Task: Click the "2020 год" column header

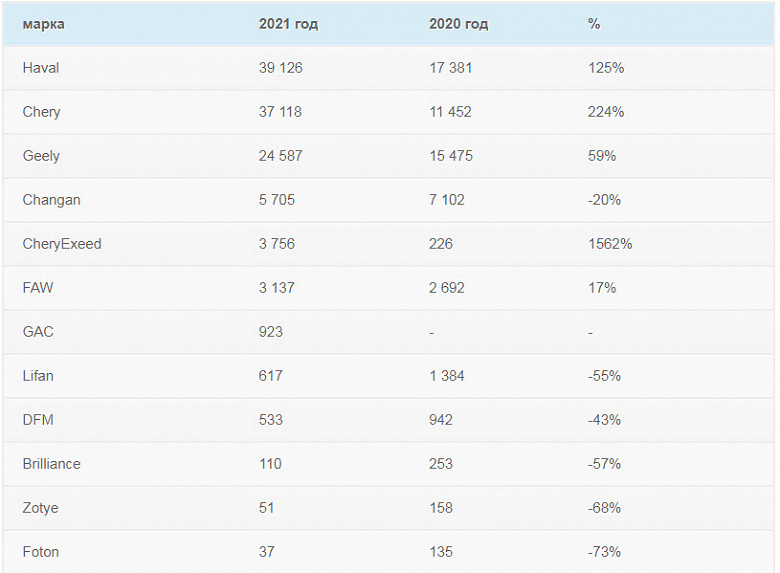Action: [x=458, y=24]
